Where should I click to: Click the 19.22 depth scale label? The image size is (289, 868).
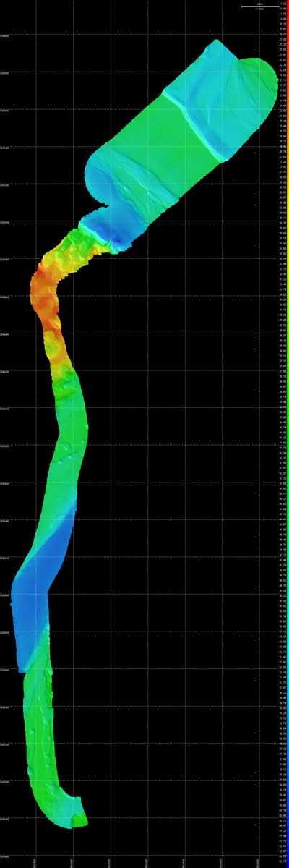pyautogui.click(x=282, y=4)
